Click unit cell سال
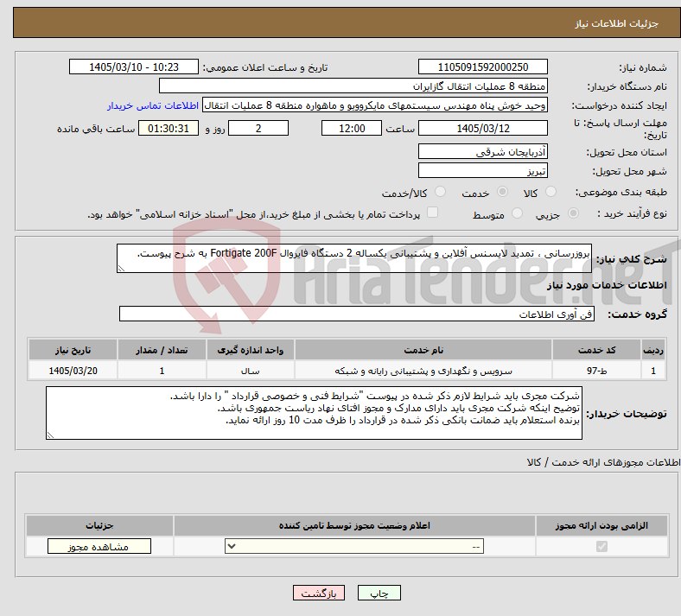The width and height of the screenshot is (681, 616). pos(250,371)
